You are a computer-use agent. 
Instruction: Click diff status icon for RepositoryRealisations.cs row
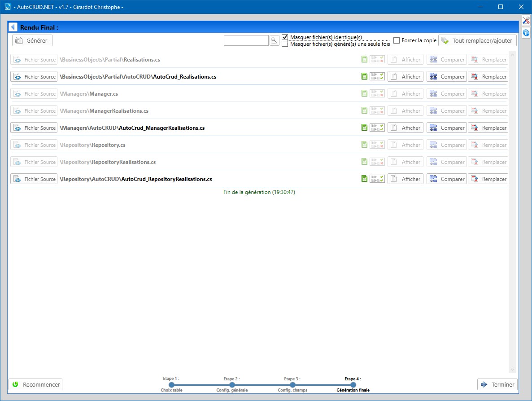coord(377,162)
